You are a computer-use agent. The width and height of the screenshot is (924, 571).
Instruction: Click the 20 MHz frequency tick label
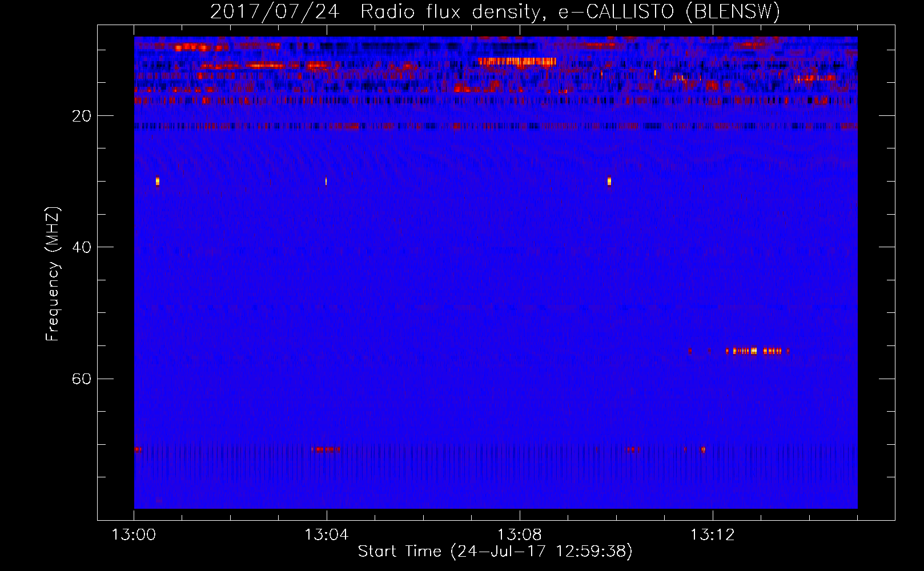pyautogui.click(x=81, y=116)
